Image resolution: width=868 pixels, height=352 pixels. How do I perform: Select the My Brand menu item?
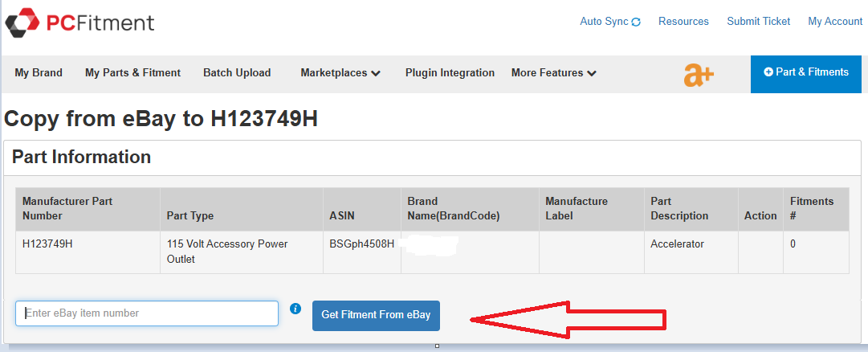[x=39, y=72]
